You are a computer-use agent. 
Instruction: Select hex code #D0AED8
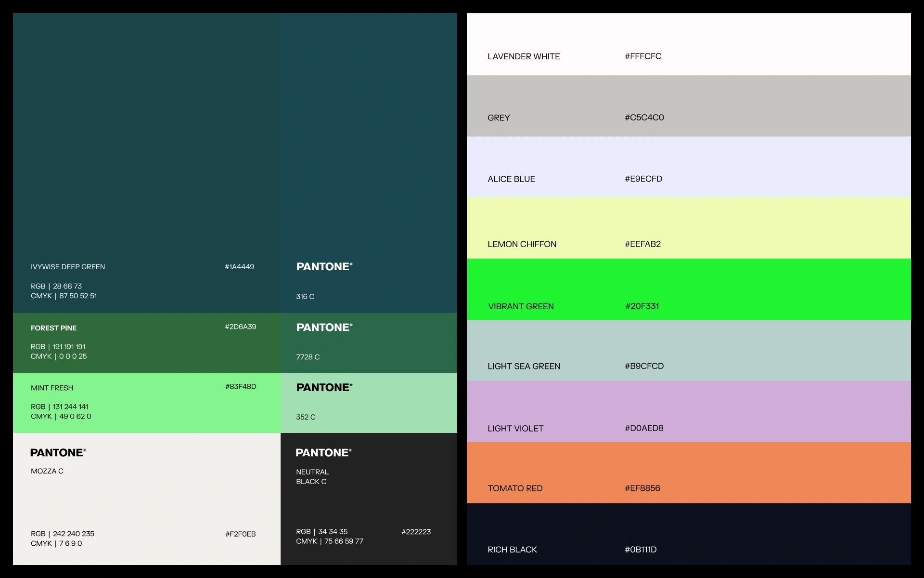644,428
